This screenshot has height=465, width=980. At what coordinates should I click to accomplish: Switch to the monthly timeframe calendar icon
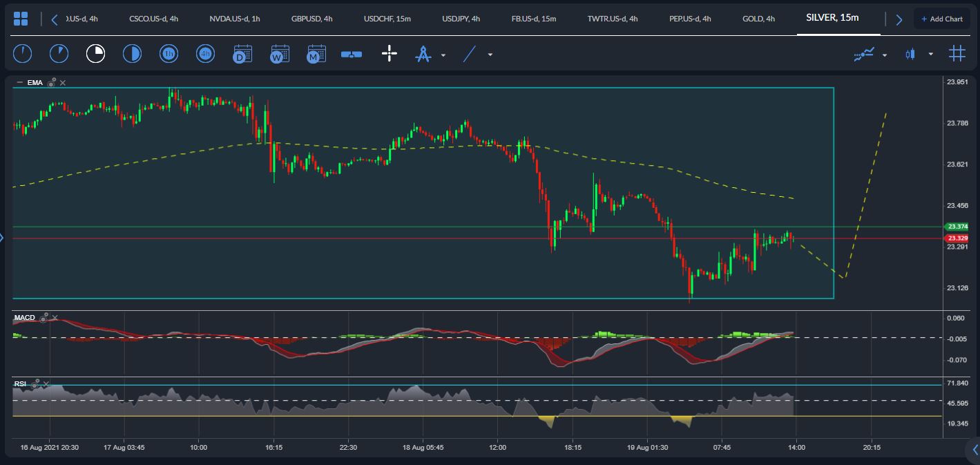coord(316,54)
